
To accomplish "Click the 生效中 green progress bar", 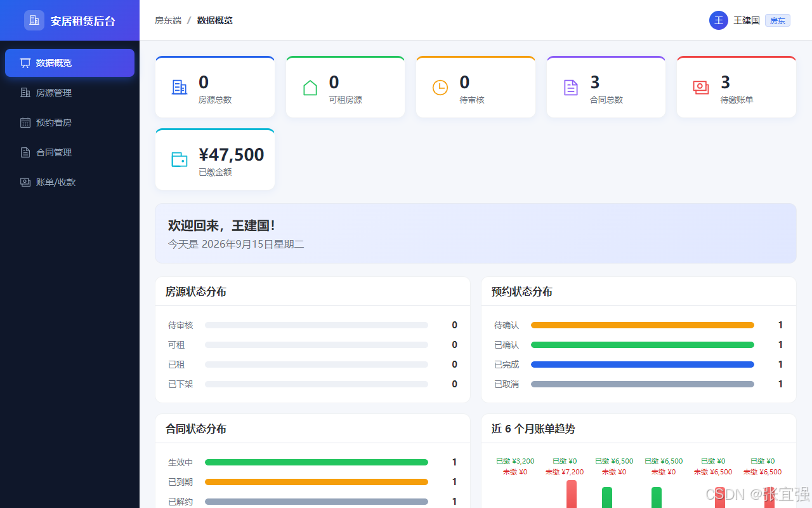I will click(x=317, y=462).
